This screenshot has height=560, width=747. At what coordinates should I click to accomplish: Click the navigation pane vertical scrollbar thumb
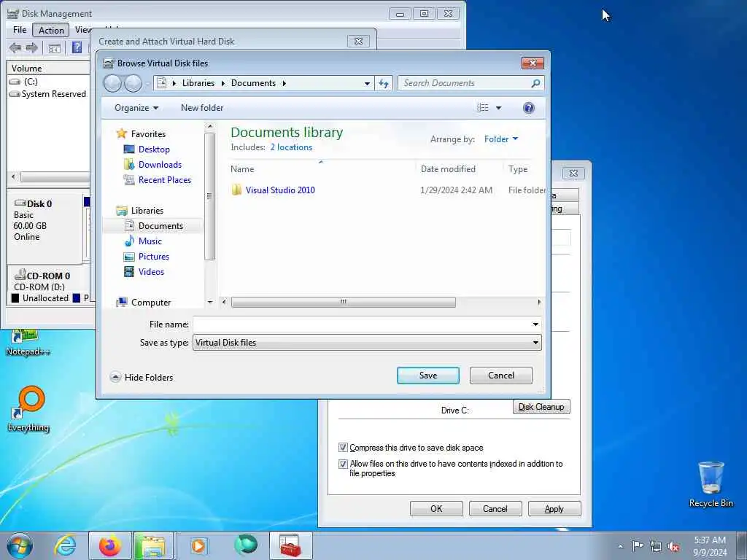pyautogui.click(x=209, y=196)
